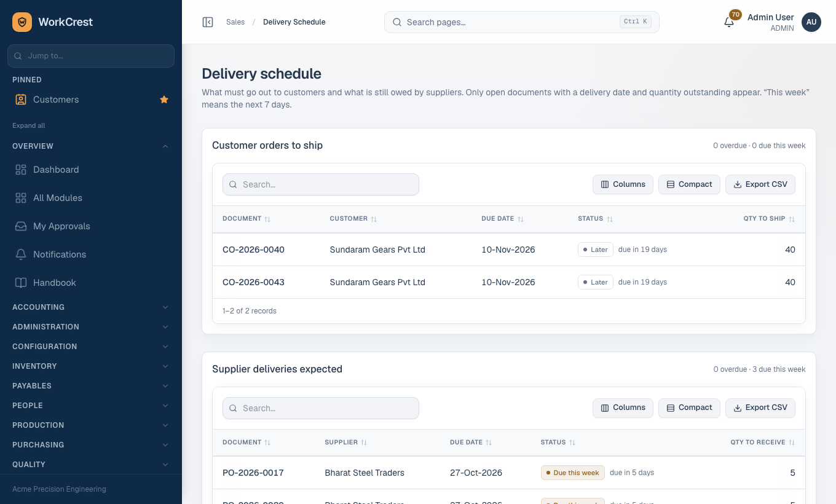836x504 pixels.
Task: Open the Handbook sidebar item
Action: [91, 283]
